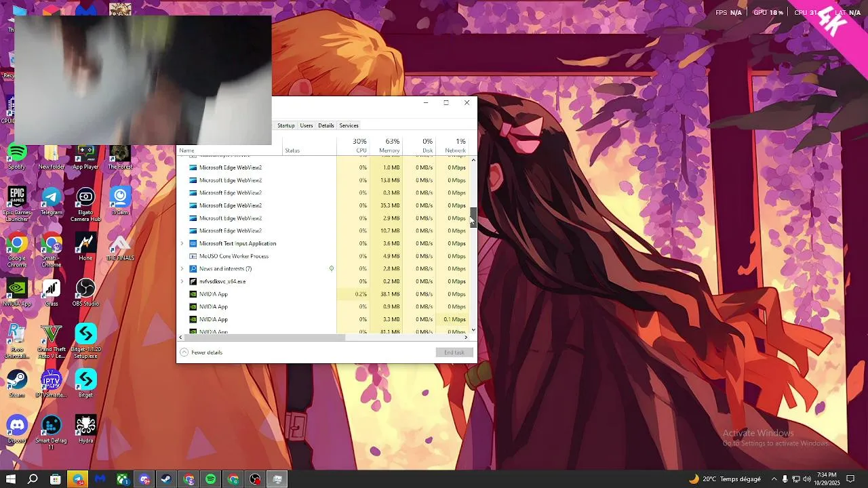
Task: Switch to the Startup tab
Action: pyautogui.click(x=286, y=125)
